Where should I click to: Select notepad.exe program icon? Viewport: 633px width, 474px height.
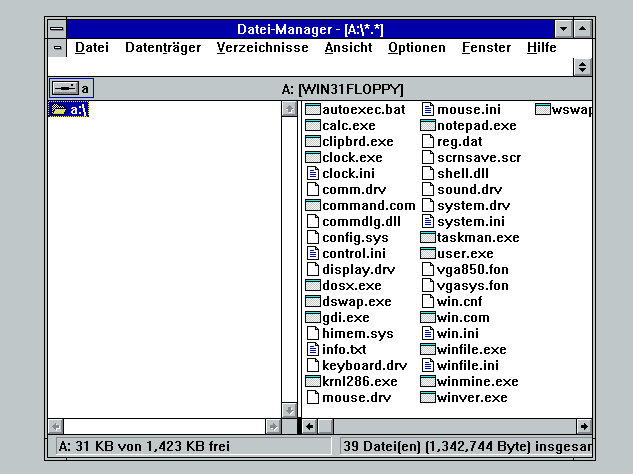pyautogui.click(x=428, y=126)
